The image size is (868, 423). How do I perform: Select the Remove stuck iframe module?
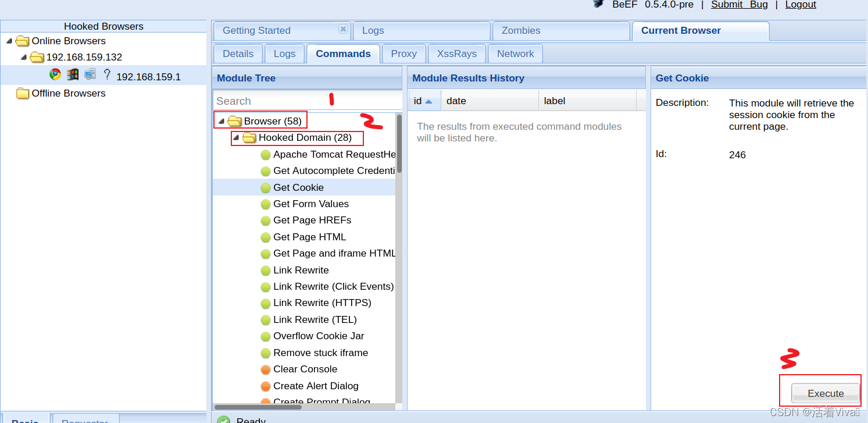click(x=320, y=353)
